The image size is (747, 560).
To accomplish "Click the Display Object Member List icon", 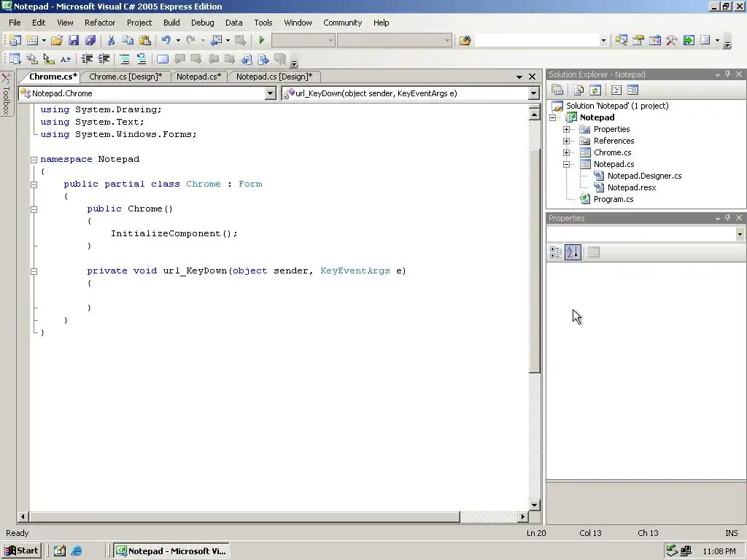I will [15, 59].
